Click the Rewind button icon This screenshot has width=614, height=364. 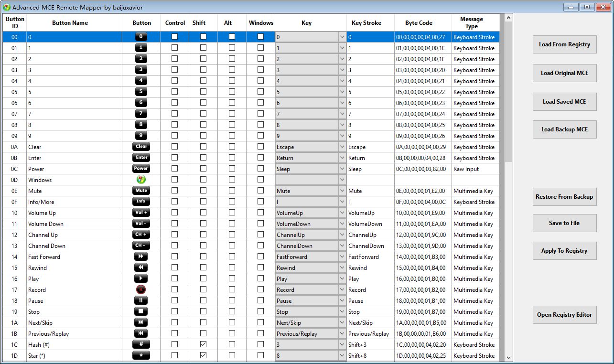[x=141, y=268]
